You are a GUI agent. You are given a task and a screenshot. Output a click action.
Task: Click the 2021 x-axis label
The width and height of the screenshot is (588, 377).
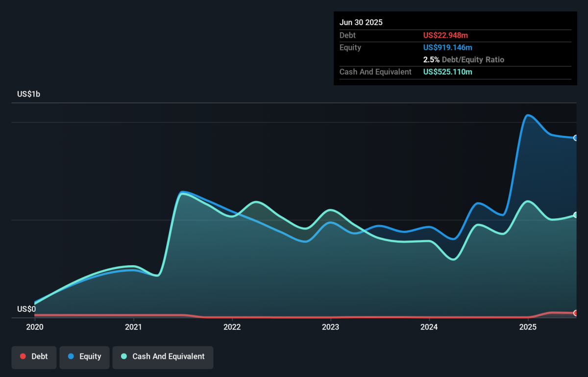pyautogui.click(x=134, y=327)
